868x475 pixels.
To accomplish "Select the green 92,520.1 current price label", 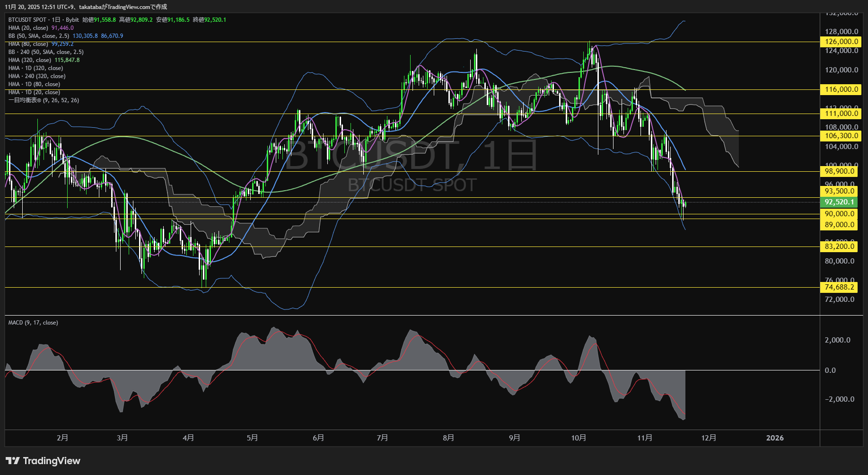I will [839, 202].
